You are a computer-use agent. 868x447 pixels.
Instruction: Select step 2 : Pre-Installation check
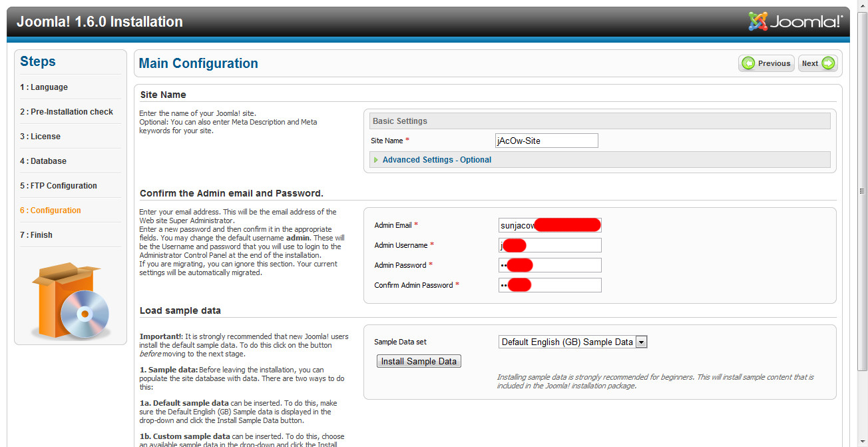(67, 112)
